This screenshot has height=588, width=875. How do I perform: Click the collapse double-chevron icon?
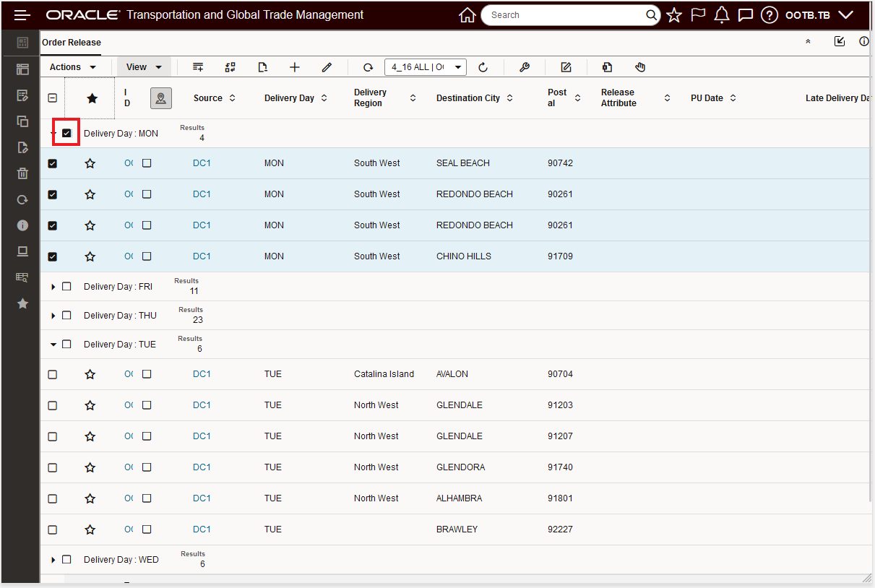pos(808,42)
